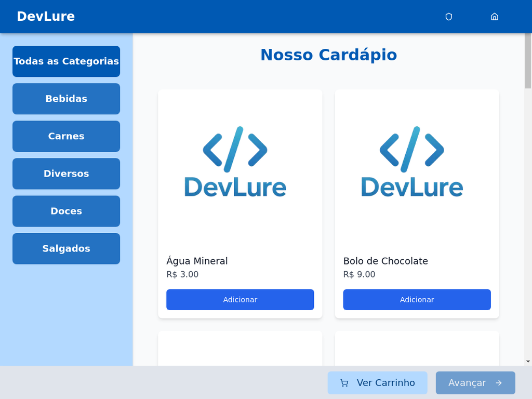Click the shopping cart icon
Image resolution: width=532 pixels, height=399 pixels.
[344, 383]
